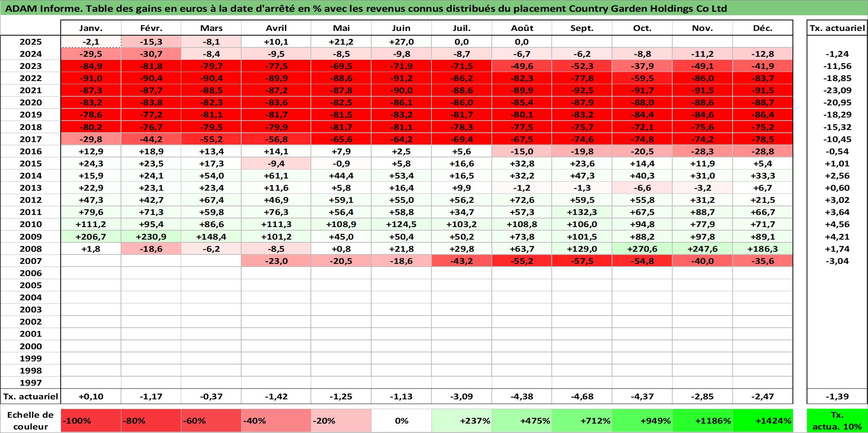Select the actuarial rate value +4,56

point(837,224)
